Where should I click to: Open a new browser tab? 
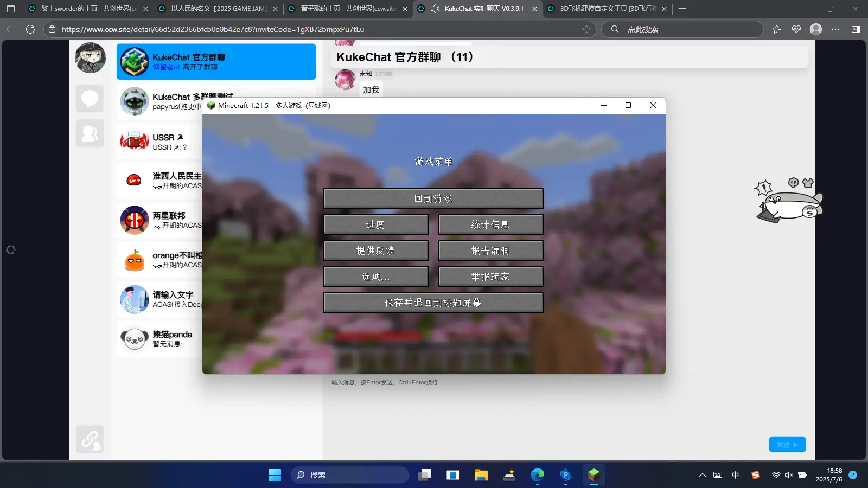point(682,9)
